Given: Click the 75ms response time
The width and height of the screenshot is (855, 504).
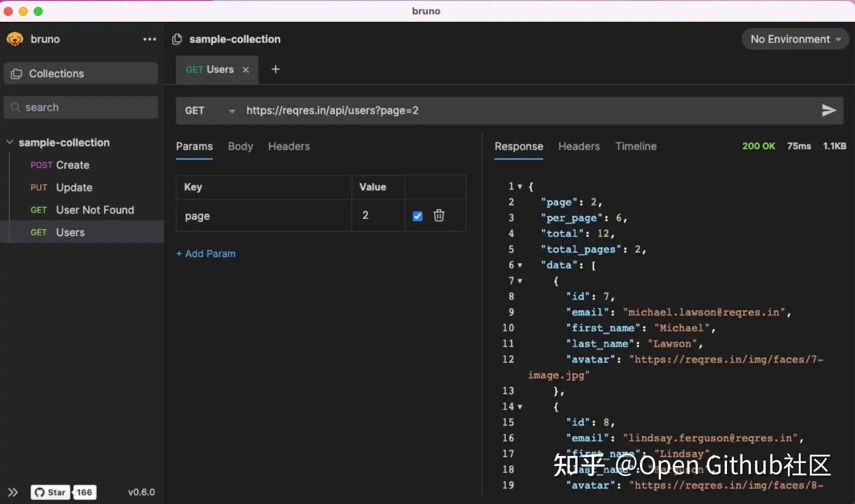Looking at the screenshot, I should [x=799, y=146].
